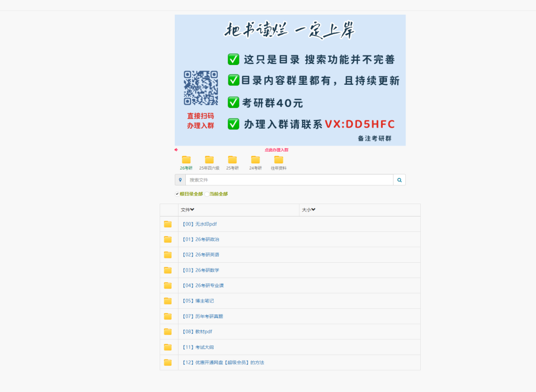Open the 25考研 folder shortcut icon

click(232, 160)
